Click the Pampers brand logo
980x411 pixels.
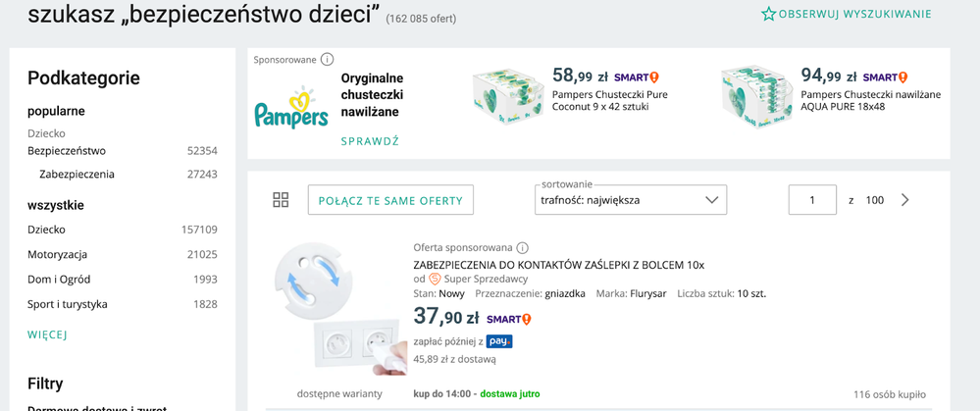click(291, 107)
